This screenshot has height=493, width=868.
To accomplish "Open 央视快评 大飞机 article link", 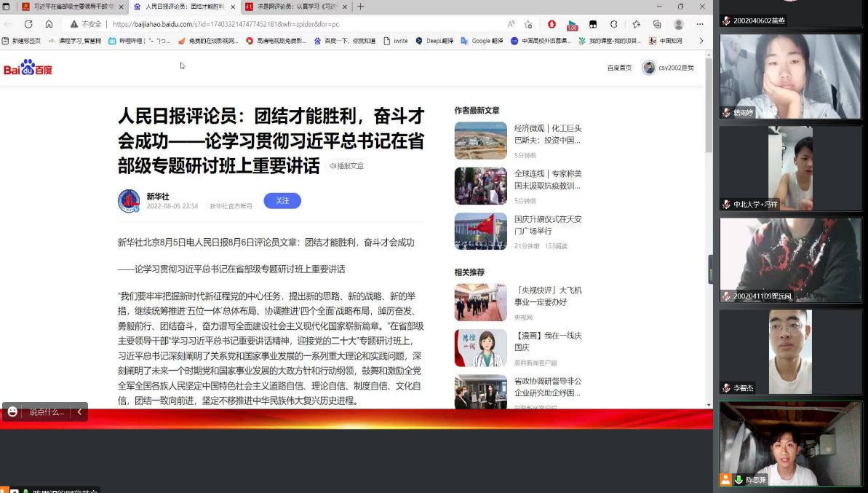I will tap(548, 296).
